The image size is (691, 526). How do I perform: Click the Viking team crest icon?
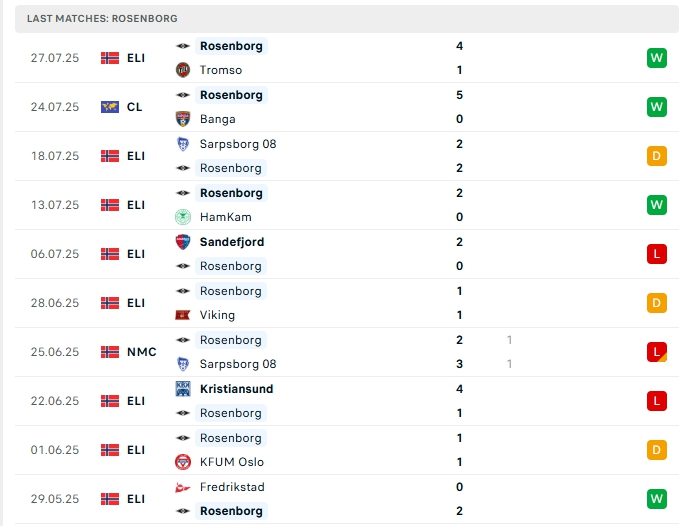point(182,315)
